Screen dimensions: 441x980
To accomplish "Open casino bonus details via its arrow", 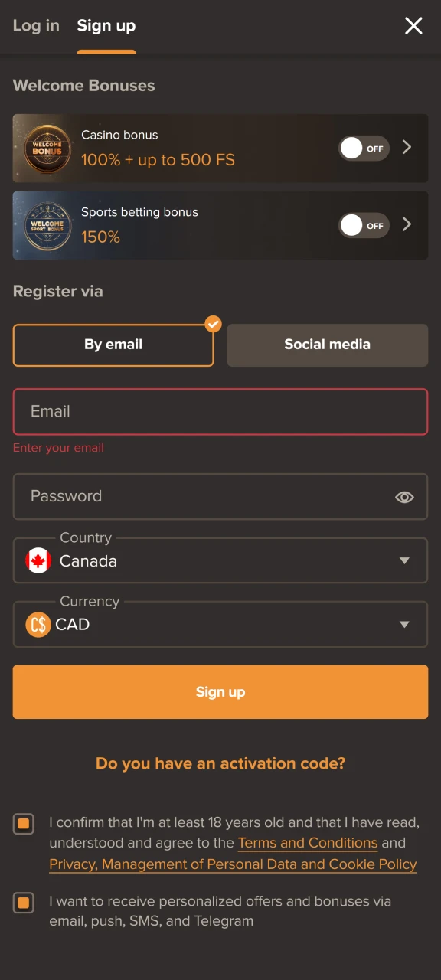I will point(407,148).
